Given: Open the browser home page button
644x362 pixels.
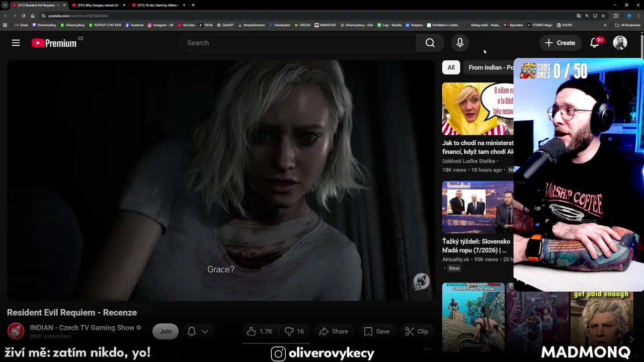Looking at the screenshot, I should click(x=33, y=16).
